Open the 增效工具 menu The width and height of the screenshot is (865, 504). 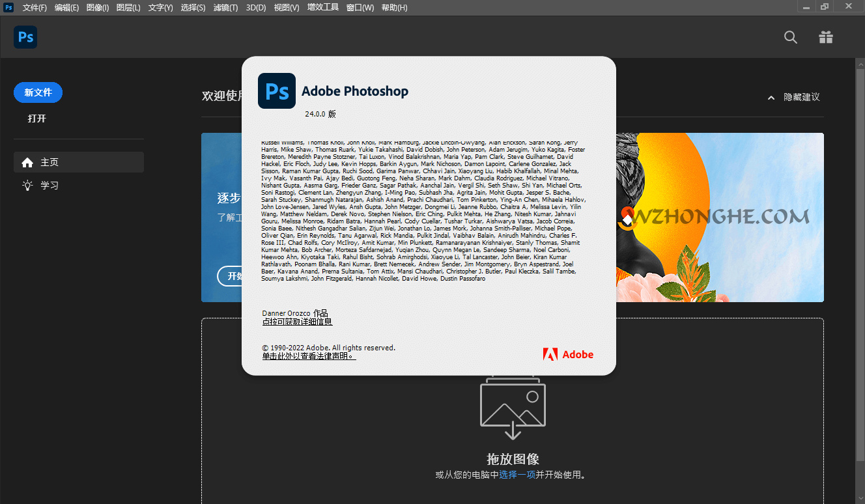tap(322, 7)
